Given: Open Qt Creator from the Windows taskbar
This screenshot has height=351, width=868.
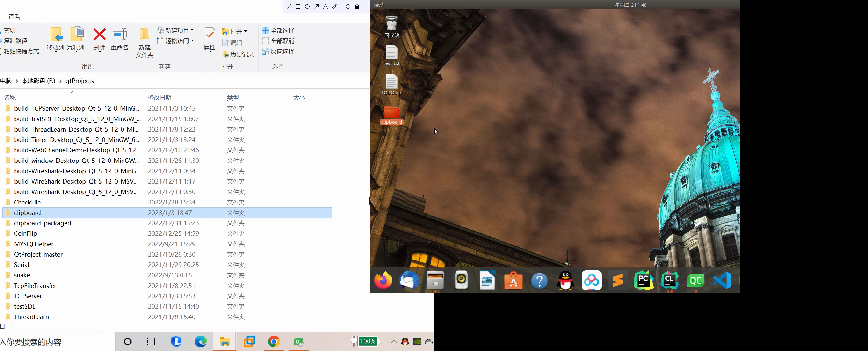Looking at the screenshot, I should [x=298, y=342].
